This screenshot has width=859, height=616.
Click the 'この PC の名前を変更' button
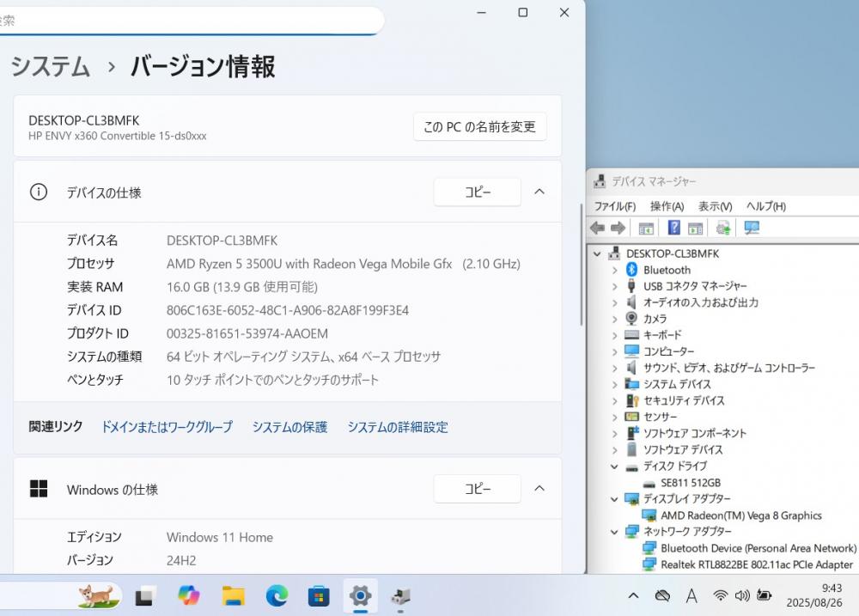(x=480, y=126)
